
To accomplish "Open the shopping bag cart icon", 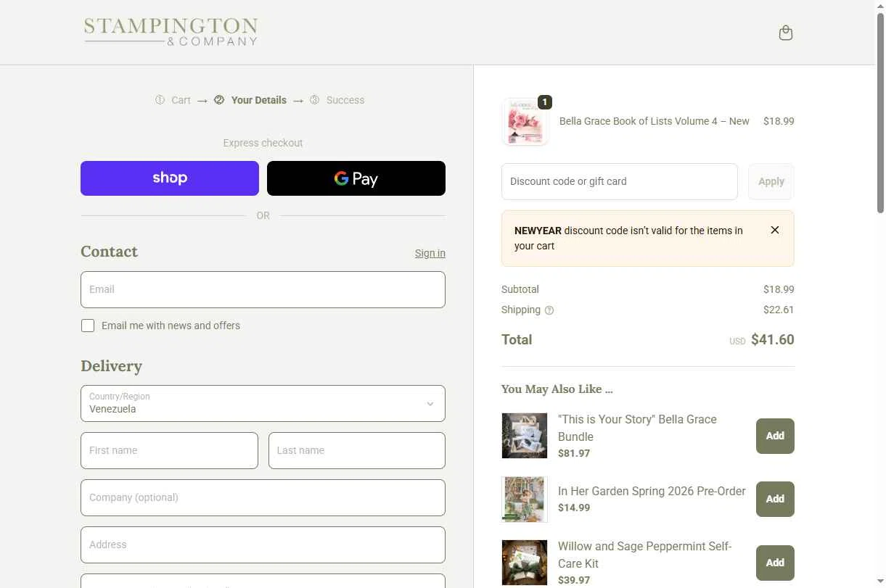I will coord(785,33).
